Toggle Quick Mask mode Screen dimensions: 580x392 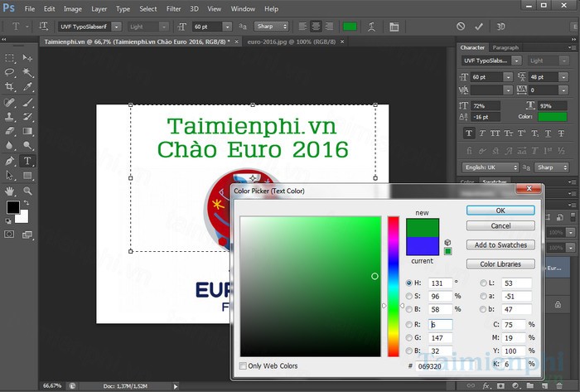click(x=9, y=235)
